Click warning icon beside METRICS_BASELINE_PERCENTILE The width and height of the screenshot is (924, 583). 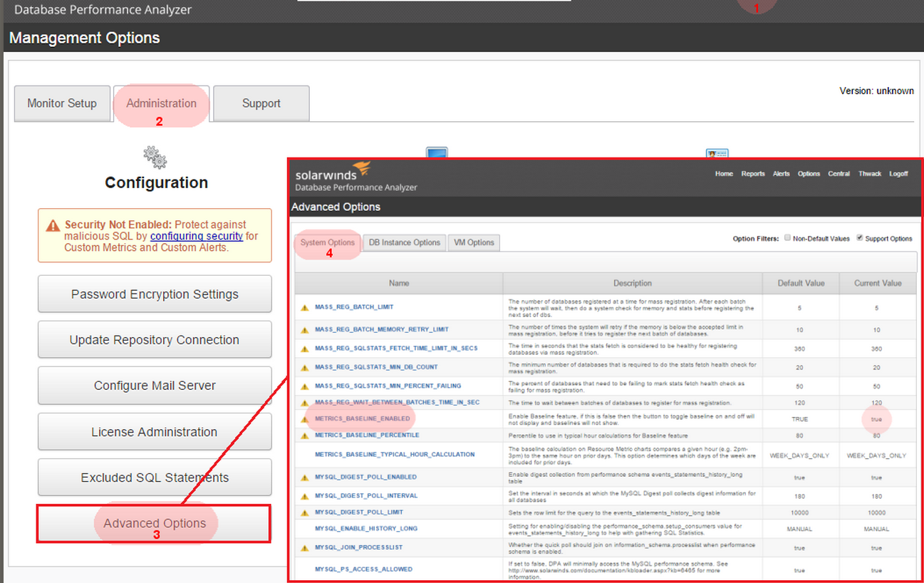click(x=304, y=435)
